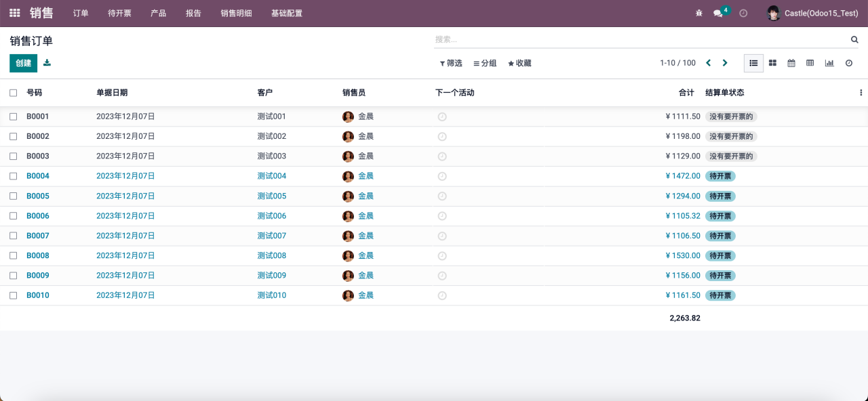Sort by 号码 column header
This screenshot has height=401, width=868.
(x=34, y=93)
